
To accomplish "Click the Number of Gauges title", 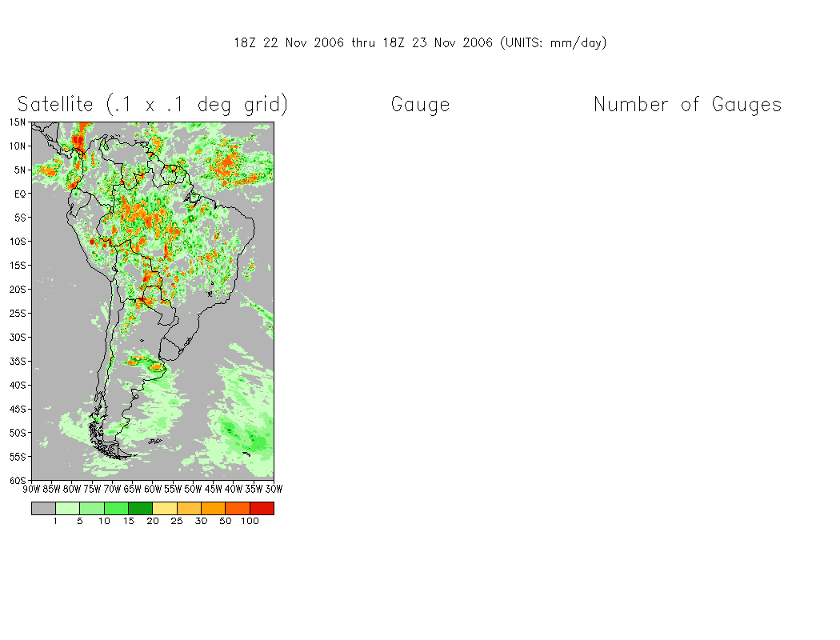I will pyautogui.click(x=688, y=105).
